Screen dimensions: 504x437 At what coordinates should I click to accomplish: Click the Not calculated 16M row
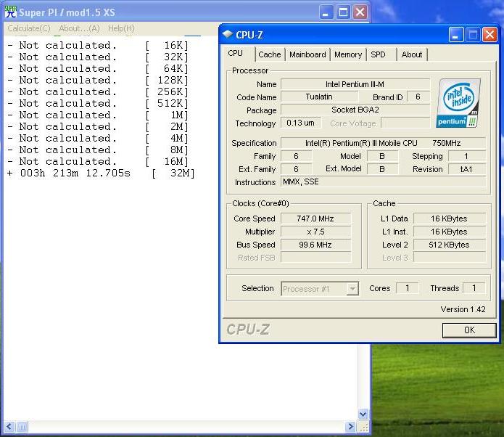[98, 162]
